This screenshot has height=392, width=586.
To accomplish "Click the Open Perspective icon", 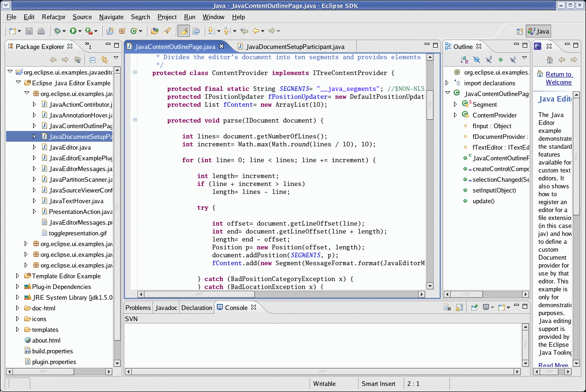I will (520, 31).
